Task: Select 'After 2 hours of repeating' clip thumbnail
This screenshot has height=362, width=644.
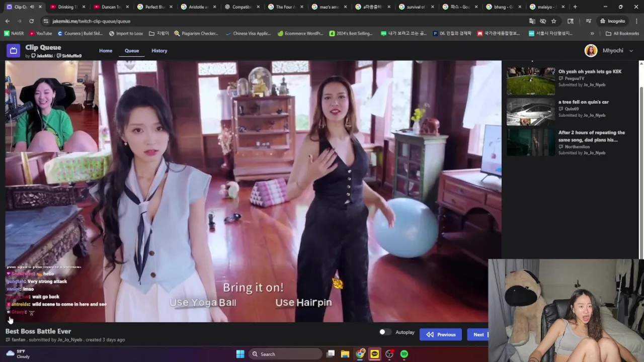Action: 531,142
